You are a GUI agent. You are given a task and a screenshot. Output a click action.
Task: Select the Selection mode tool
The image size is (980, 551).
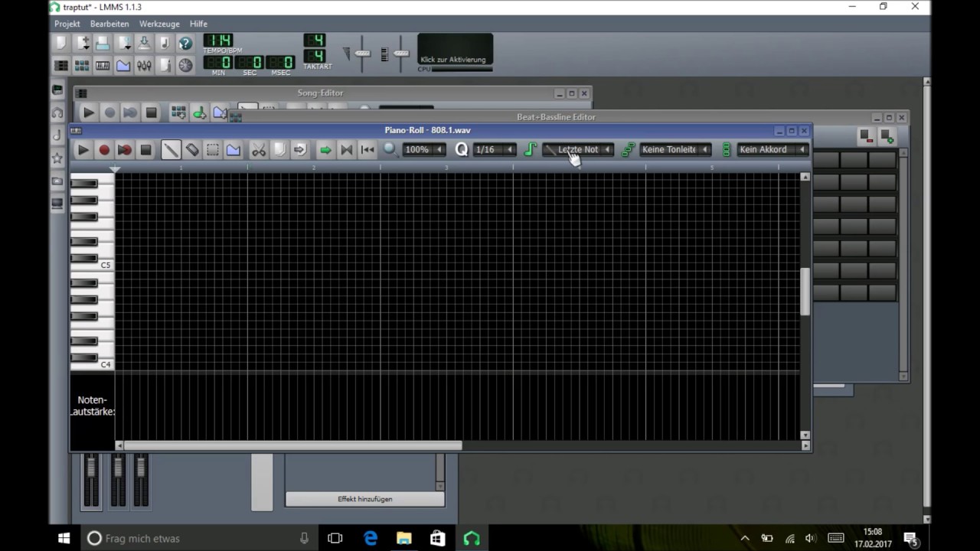tap(213, 150)
